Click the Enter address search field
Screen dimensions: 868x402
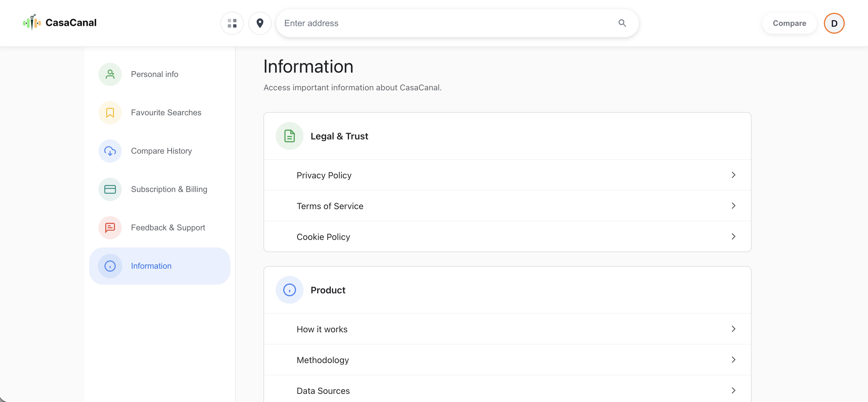point(445,23)
